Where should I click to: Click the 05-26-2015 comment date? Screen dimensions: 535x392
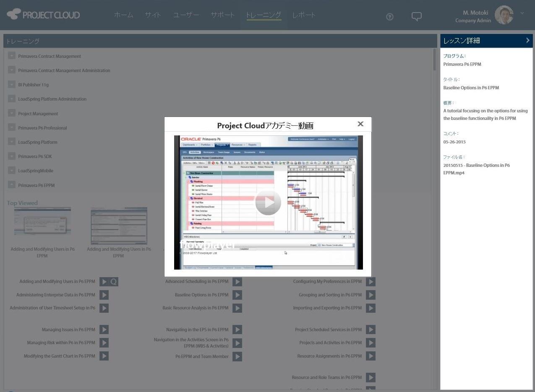454,142
